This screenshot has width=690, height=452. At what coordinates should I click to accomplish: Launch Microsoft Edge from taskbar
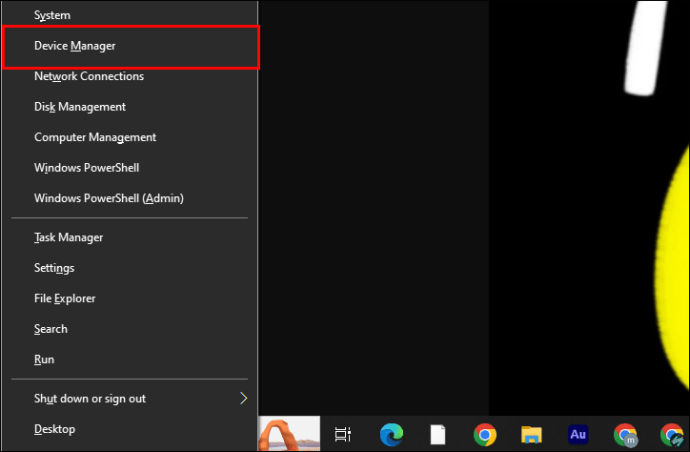(391, 434)
